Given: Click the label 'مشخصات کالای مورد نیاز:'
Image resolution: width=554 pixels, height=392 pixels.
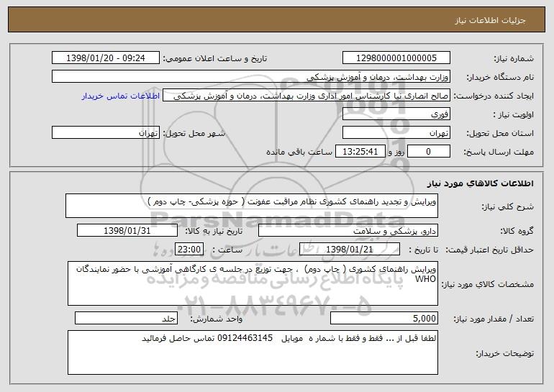Looking at the screenshot, I should (488, 284).
